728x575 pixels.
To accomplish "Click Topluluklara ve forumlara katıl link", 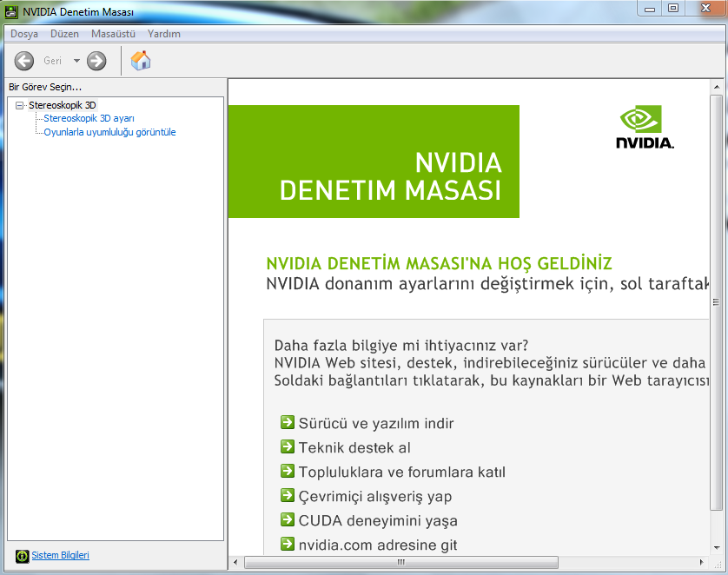I will pos(401,473).
